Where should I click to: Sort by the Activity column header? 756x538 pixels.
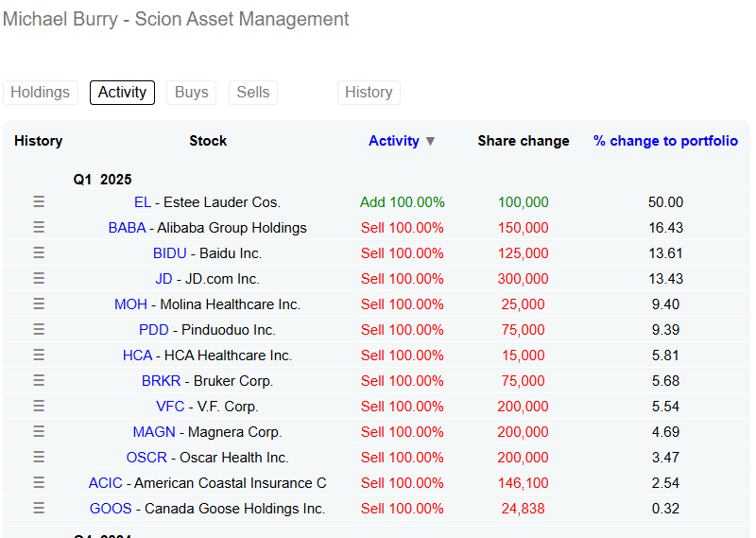[393, 141]
